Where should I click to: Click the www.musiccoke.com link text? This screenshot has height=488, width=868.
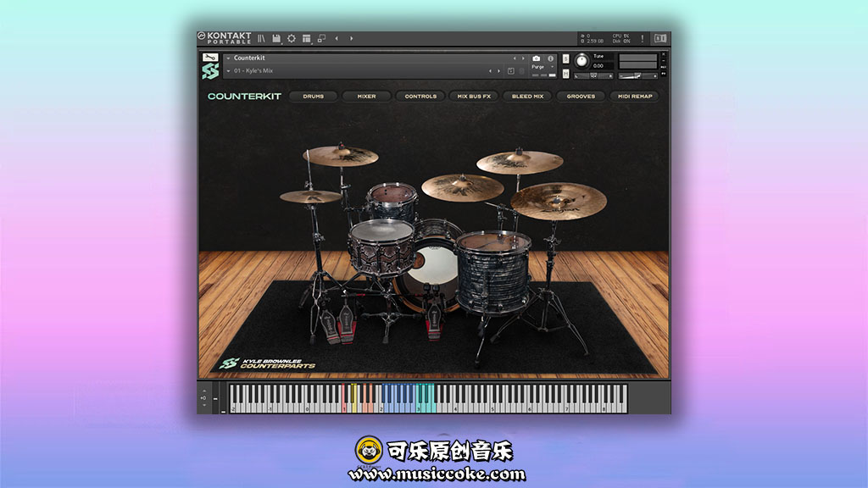tap(437, 474)
